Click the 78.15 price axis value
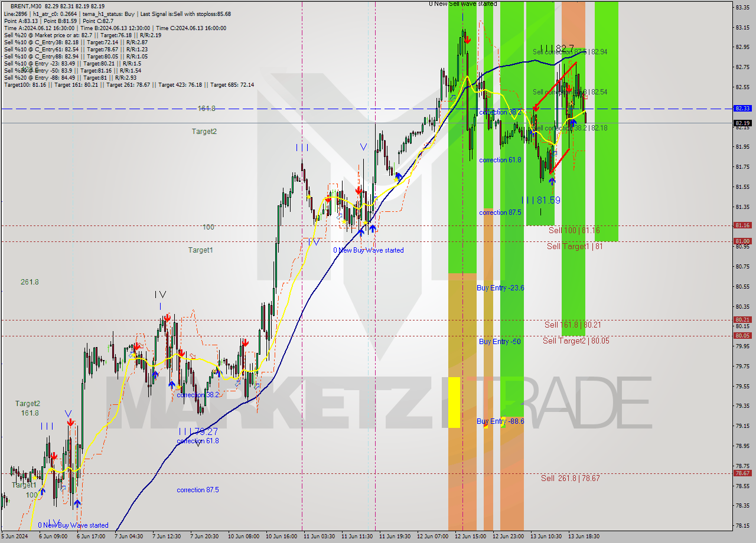 742,525
